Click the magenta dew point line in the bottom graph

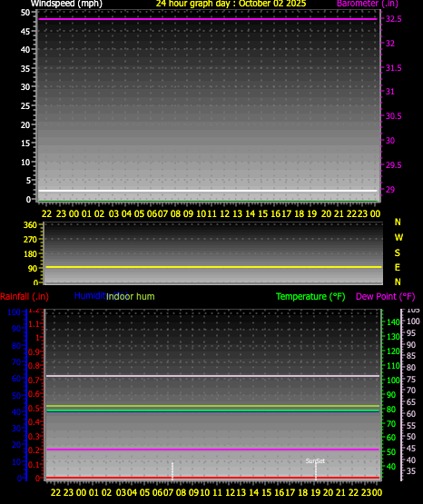pos(213,450)
